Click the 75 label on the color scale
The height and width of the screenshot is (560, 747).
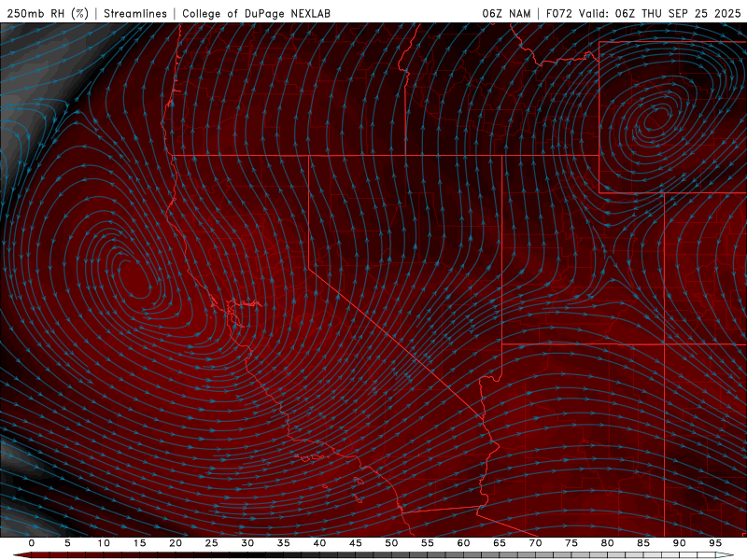click(571, 543)
